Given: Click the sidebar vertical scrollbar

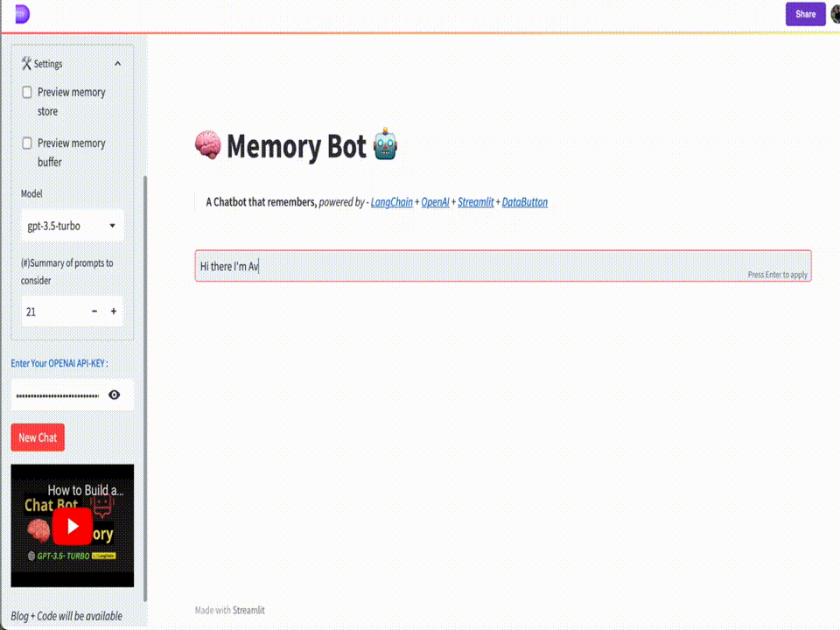Looking at the screenshot, I should [x=145, y=388].
